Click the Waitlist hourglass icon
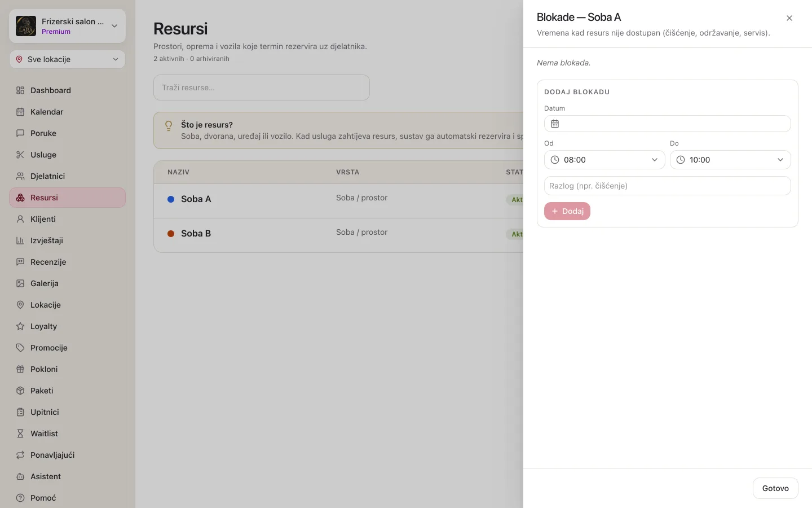 [x=20, y=433]
